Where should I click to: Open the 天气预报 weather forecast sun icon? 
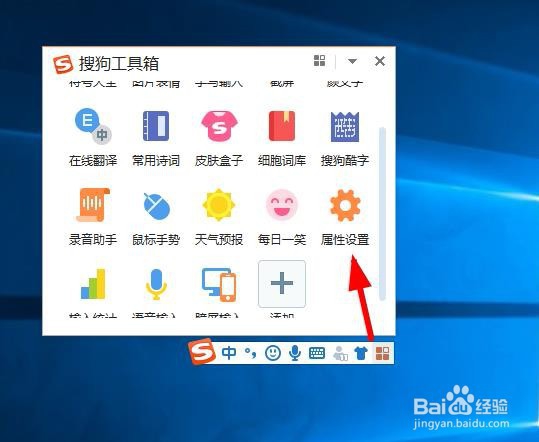coord(219,205)
